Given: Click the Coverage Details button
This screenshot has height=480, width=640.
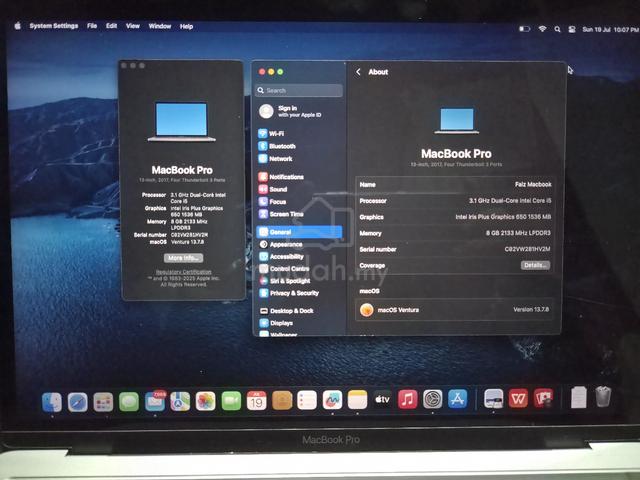Looking at the screenshot, I should 535,265.
